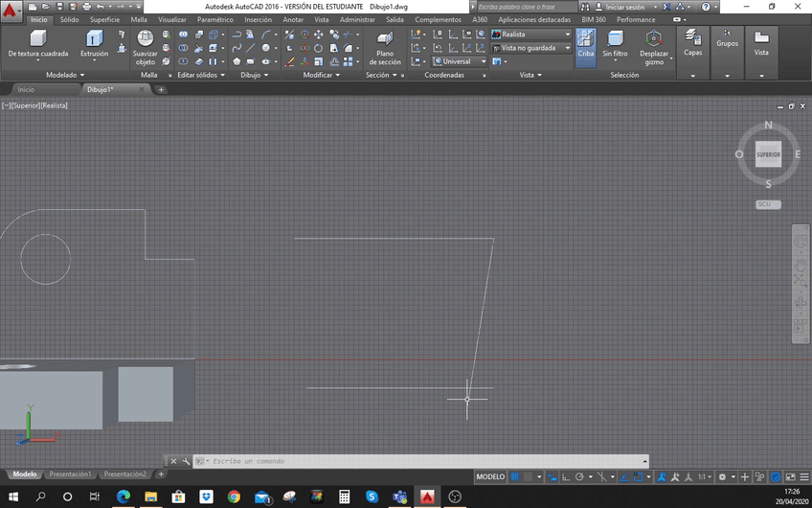
Task: Click the MODELO status bar button
Action: (490, 476)
